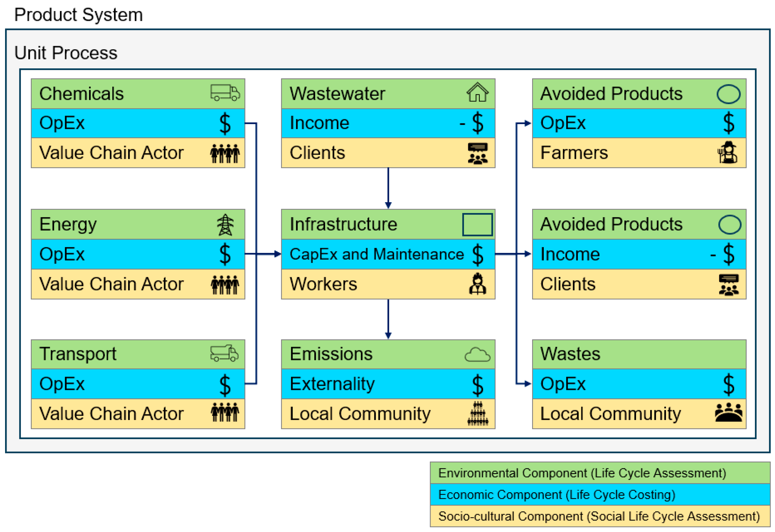Click the worker icon in Workers row

pyautogui.click(x=477, y=284)
